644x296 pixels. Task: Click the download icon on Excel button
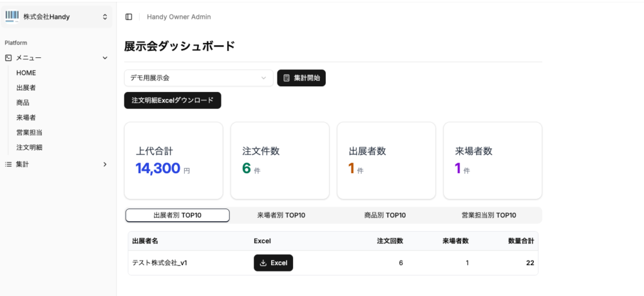(264, 263)
